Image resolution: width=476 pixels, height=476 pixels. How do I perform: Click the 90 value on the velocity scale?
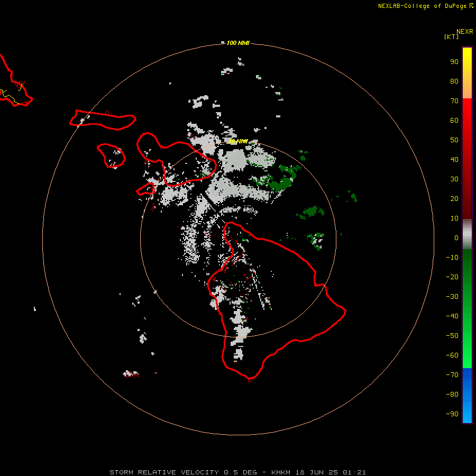click(454, 62)
